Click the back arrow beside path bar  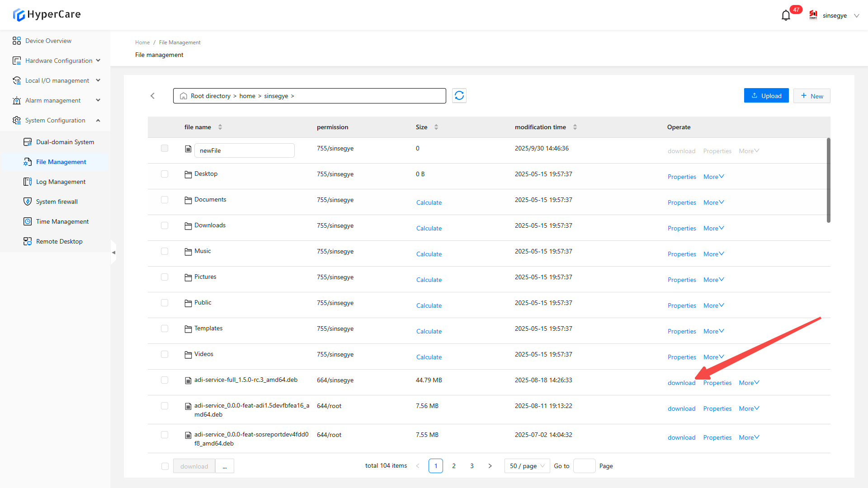point(153,96)
